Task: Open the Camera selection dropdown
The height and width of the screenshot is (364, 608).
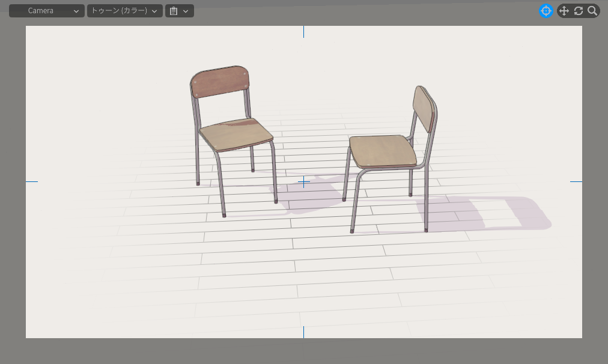Action: point(47,11)
